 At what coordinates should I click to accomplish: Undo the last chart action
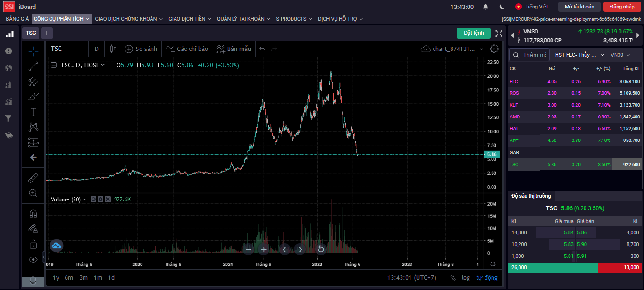click(x=263, y=49)
